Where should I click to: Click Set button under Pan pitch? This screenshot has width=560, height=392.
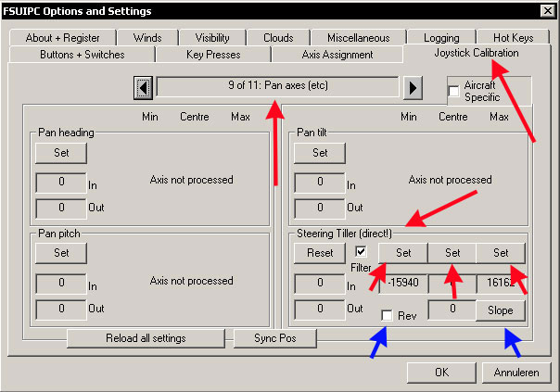(61, 253)
